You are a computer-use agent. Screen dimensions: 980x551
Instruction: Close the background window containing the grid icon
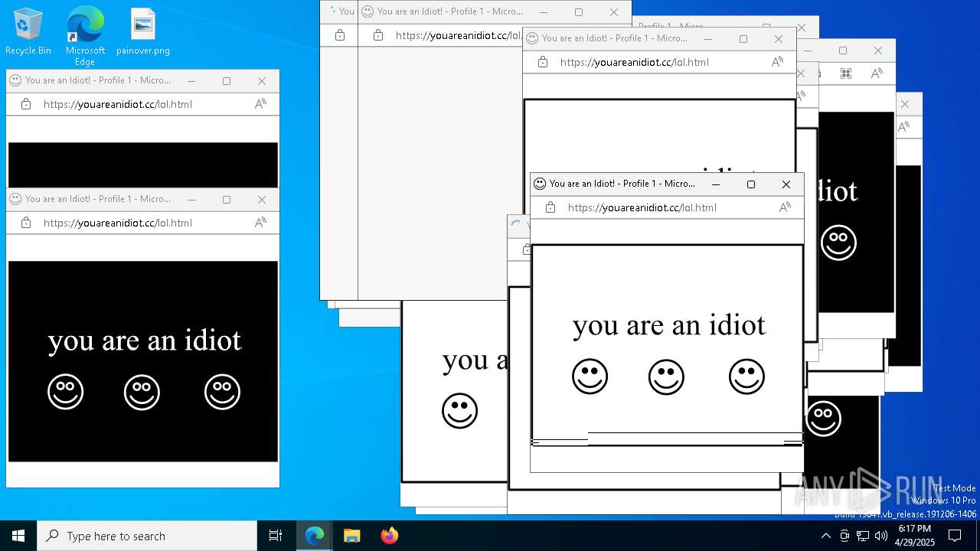pos(878,51)
